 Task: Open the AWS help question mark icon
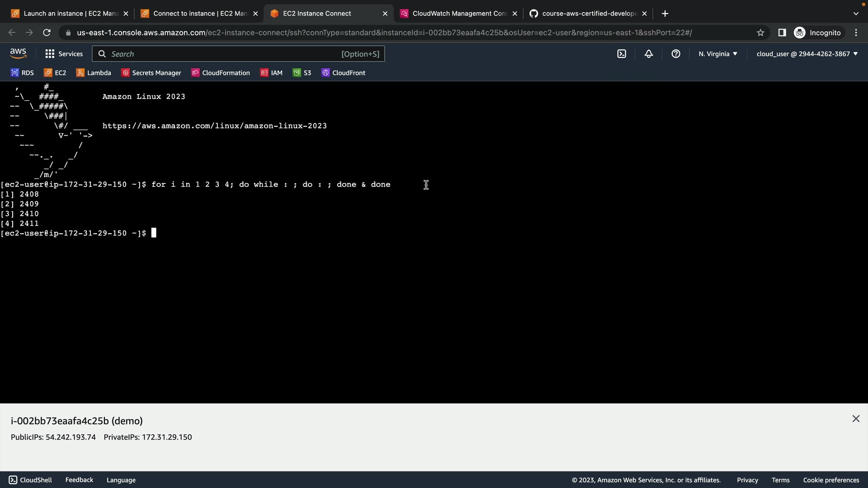pyautogui.click(x=676, y=54)
